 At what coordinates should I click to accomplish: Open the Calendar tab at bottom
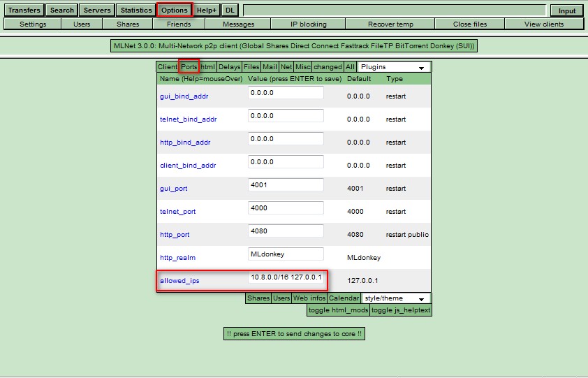point(344,298)
